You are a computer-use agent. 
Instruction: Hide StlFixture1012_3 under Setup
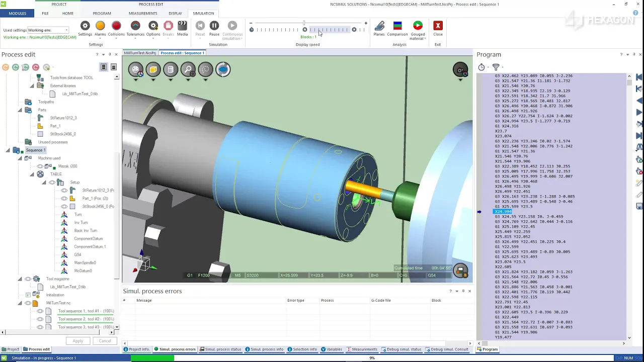[x=64, y=191]
